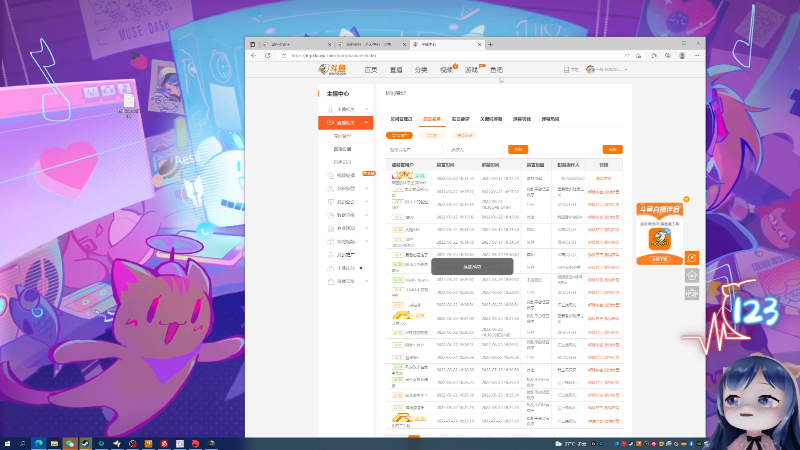Collapse the microphone-icon sidebar section

(345, 109)
